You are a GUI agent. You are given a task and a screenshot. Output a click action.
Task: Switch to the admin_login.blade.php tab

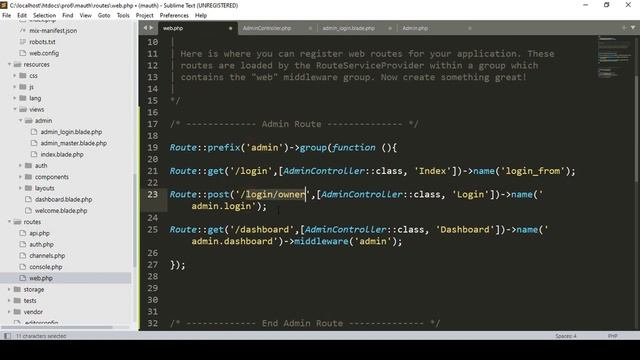coord(349,28)
